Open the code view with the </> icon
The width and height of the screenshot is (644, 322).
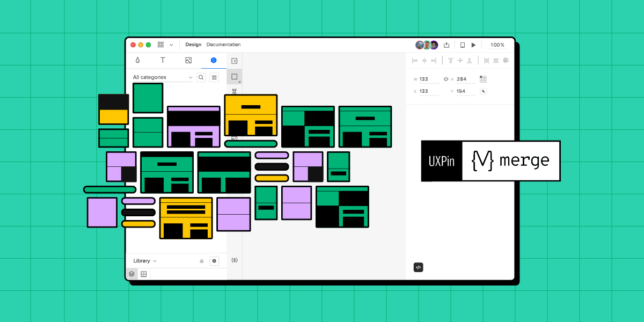click(x=419, y=267)
